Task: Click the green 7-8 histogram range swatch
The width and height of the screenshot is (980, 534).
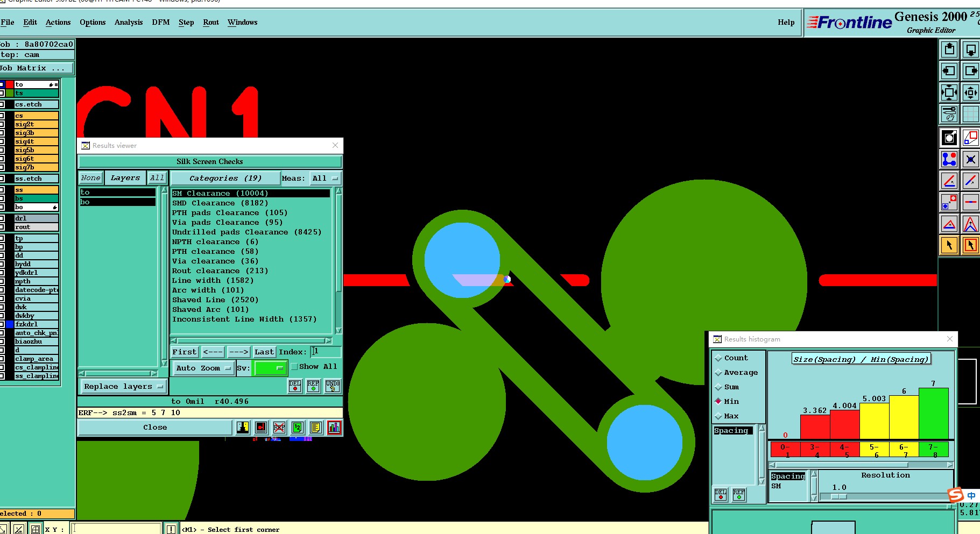Action: click(x=933, y=450)
